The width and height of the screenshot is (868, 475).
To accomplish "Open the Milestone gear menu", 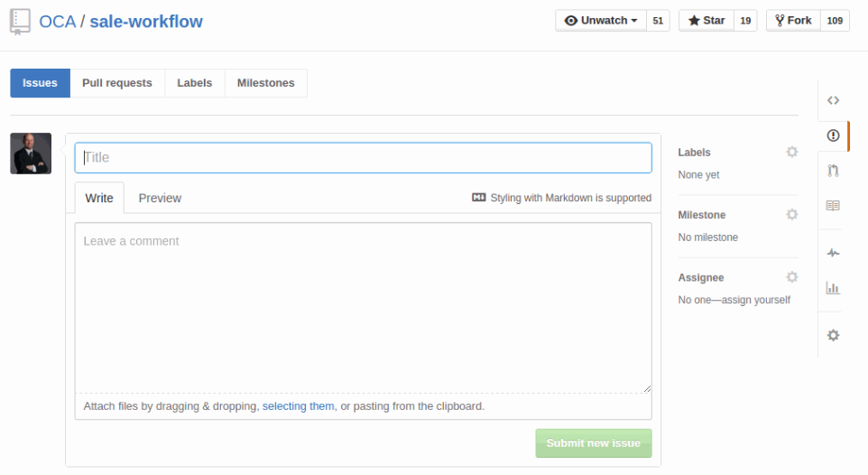I will click(791, 215).
